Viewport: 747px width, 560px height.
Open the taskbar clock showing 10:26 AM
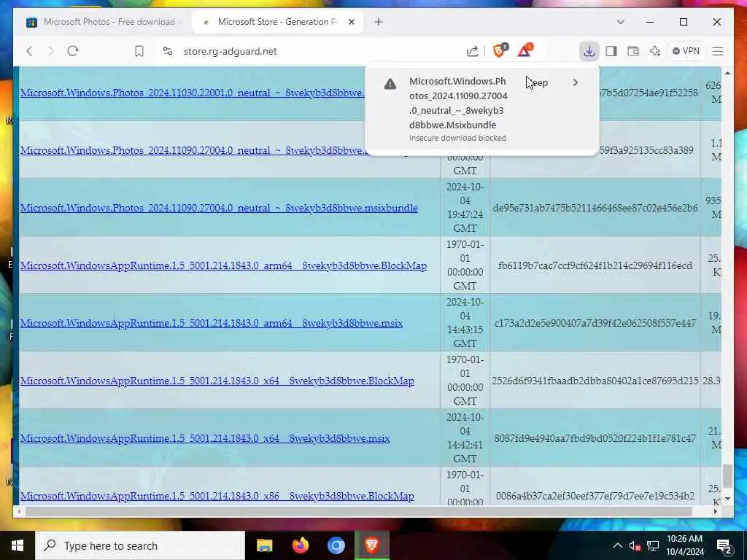tap(685, 545)
